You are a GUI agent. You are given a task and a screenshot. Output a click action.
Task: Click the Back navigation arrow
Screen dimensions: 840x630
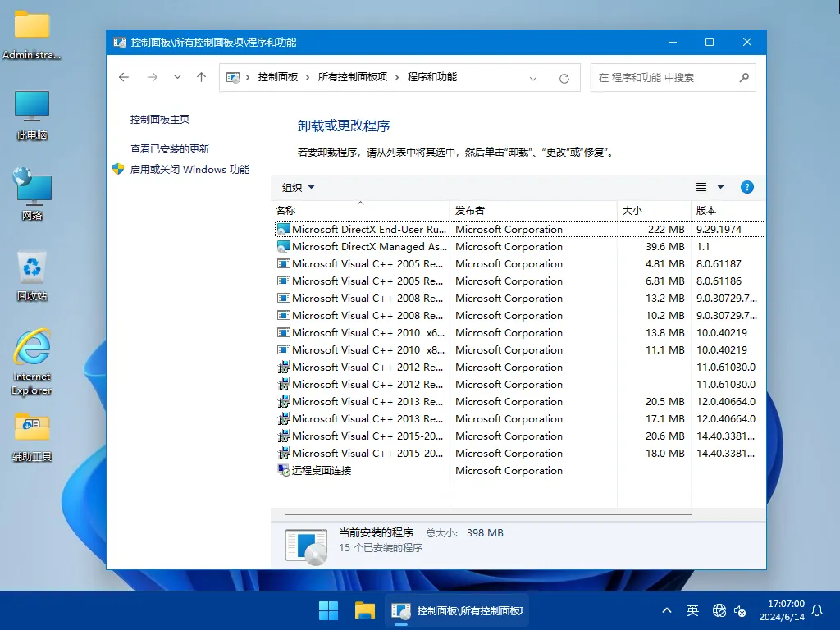coord(124,77)
